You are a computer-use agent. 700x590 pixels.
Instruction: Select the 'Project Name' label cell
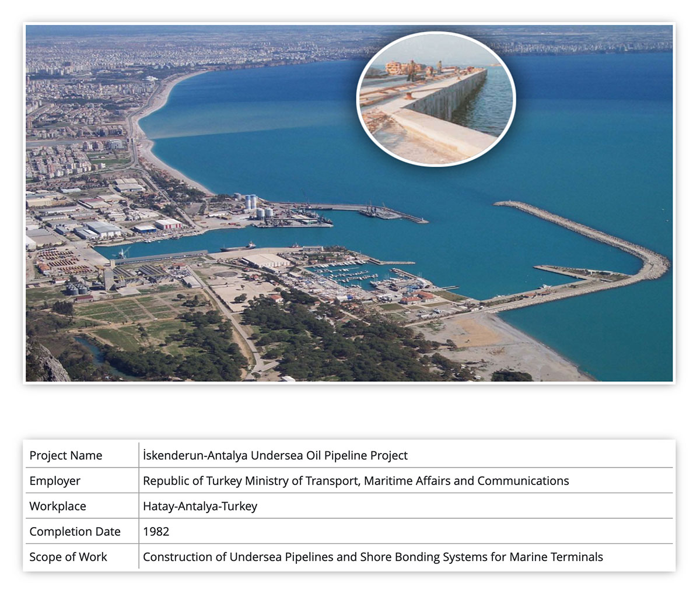point(66,455)
